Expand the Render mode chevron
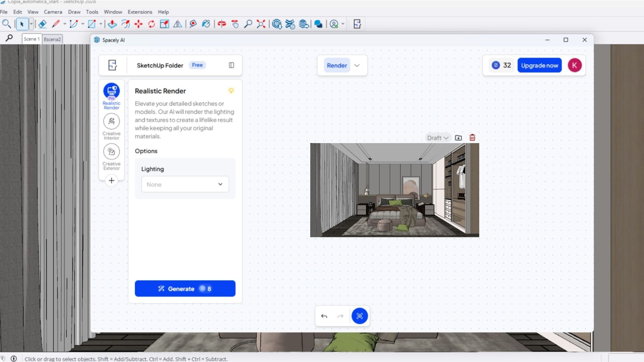This screenshot has height=362, width=644. [x=357, y=65]
